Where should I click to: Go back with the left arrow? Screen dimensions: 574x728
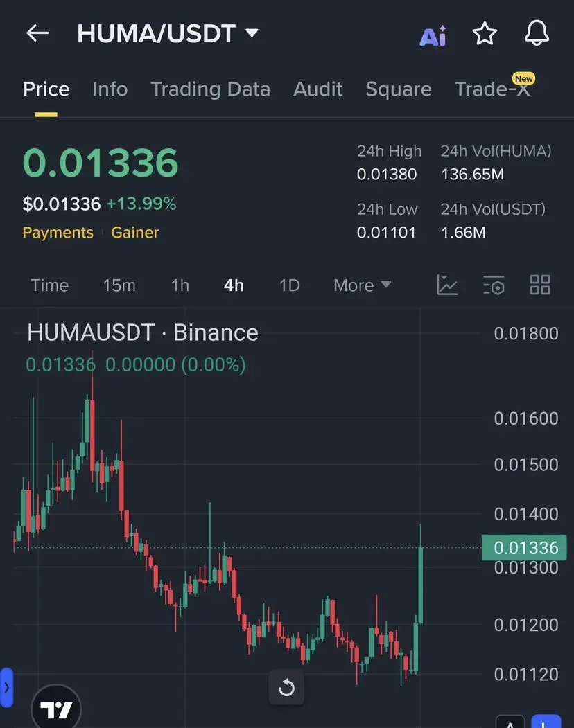click(37, 33)
